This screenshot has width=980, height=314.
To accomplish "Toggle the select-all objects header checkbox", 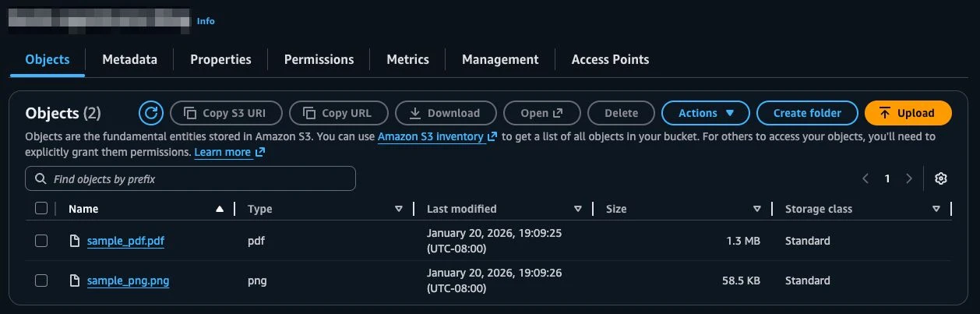I will pos(41,208).
